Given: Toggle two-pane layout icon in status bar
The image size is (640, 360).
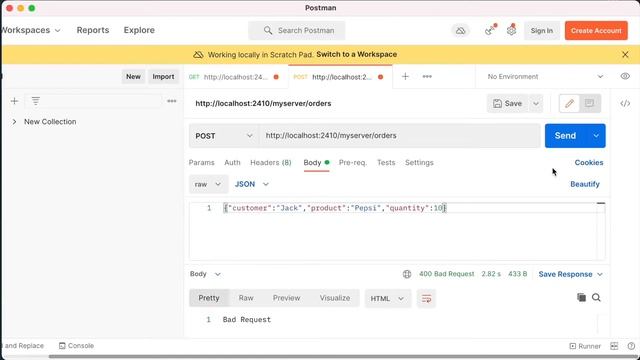Looking at the screenshot, I should click(614, 346).
